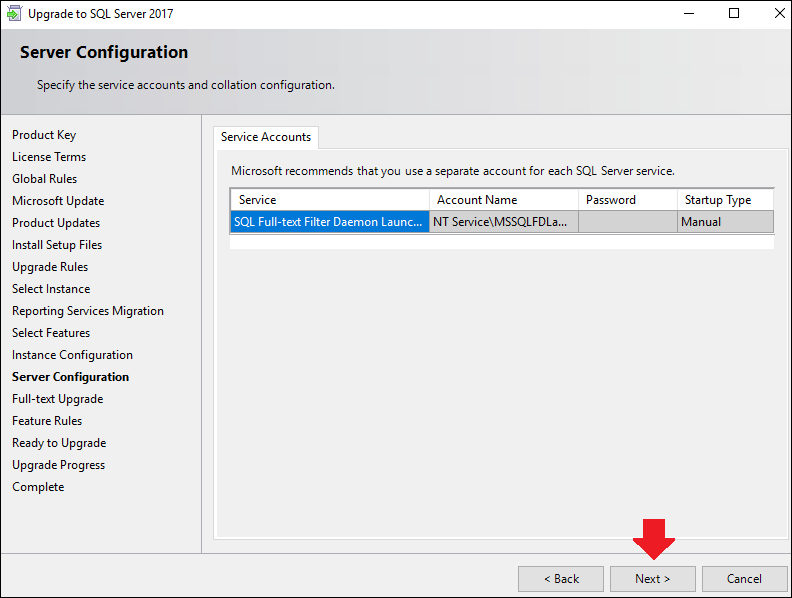This screenshot has height=598, width=792.
Task: Open the Service Accounts tab
Action: click(266, 137)
